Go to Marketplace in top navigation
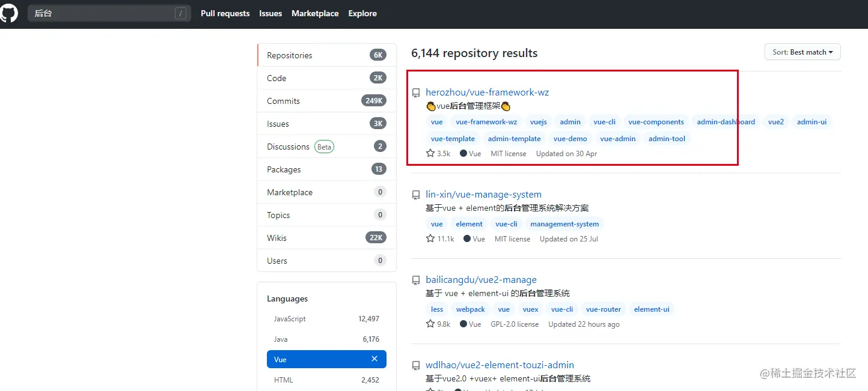 point(315,13)
